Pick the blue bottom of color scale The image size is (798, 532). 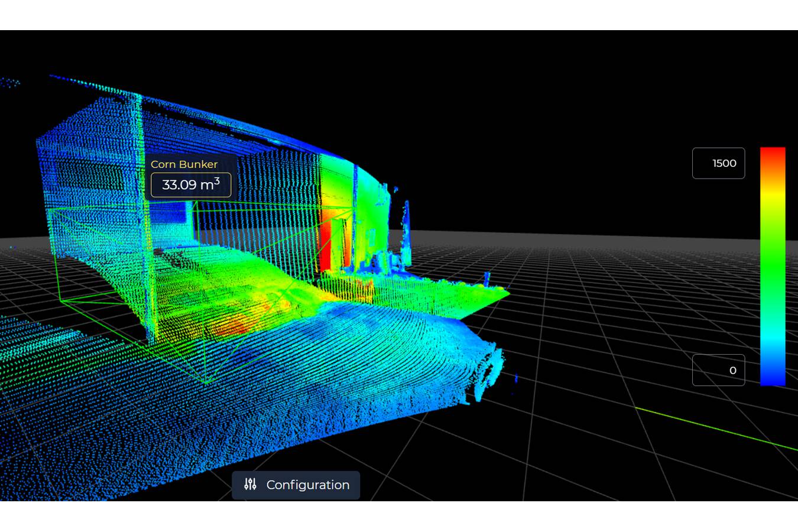click(x=772, y=378)
